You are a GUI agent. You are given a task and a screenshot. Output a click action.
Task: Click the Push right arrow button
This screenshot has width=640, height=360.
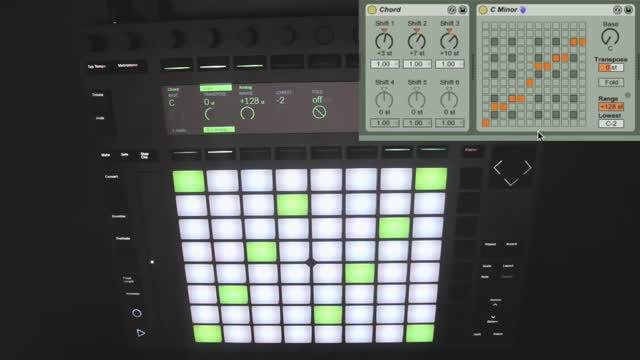pyautogui.click(x=527, y=167)
